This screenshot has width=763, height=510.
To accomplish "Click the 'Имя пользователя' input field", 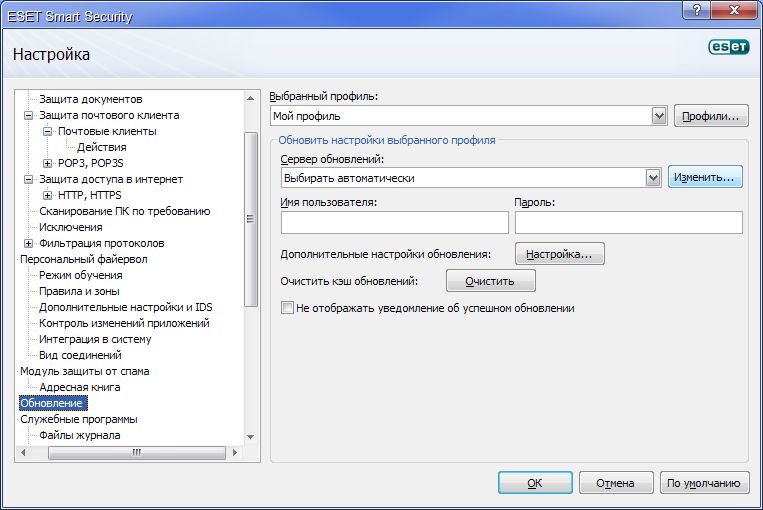I will point(394,222).
